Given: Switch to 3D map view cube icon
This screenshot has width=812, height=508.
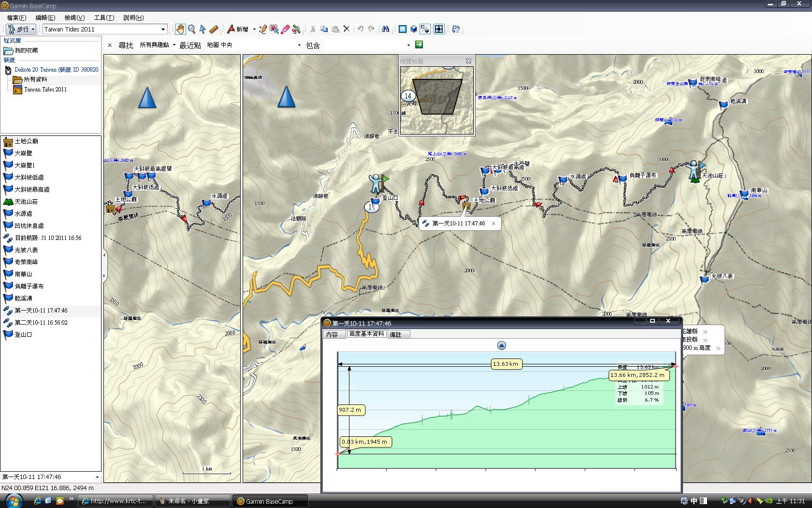Looking at the screenshot, I should click(414, 29).
